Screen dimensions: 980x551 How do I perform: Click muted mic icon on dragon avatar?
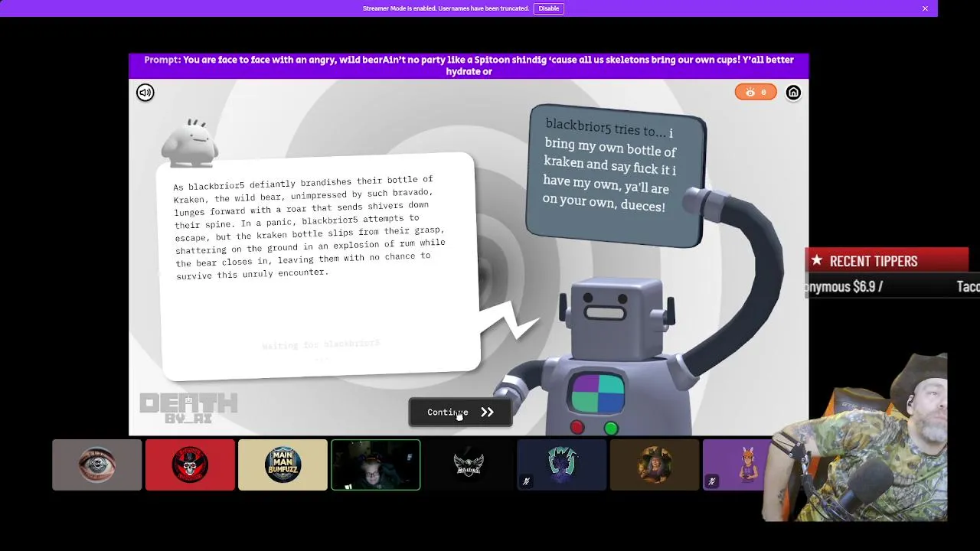(526, 481)
